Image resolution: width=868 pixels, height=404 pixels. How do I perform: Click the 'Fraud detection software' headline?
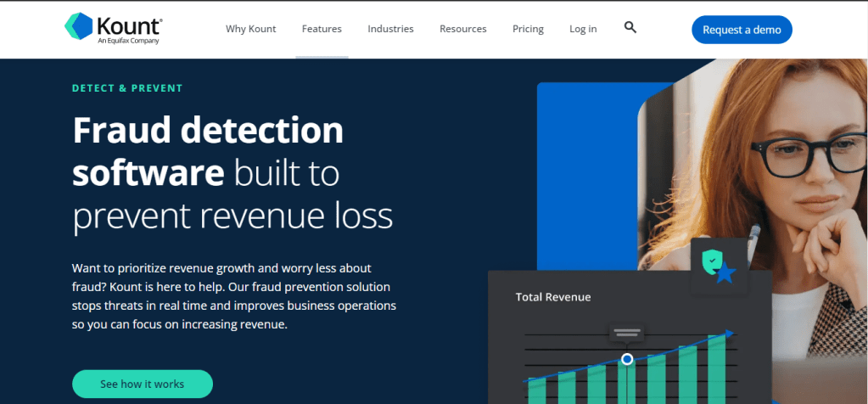(208, 151)
